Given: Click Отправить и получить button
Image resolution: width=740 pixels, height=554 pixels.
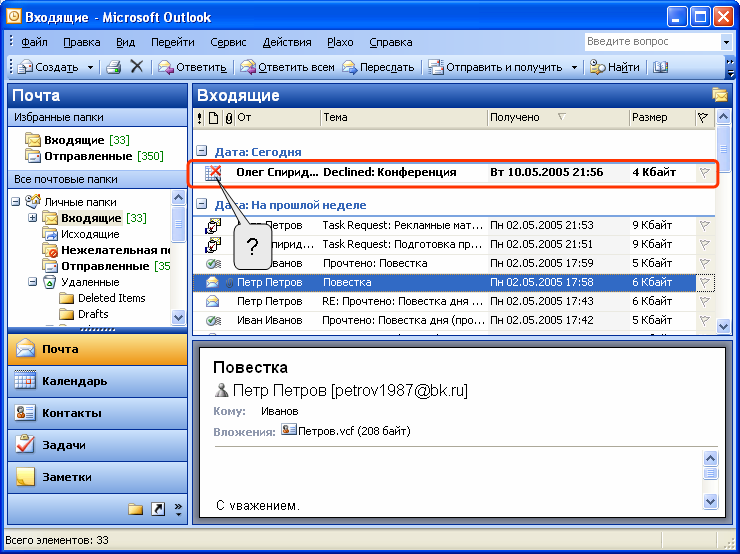Looking at the screenshot, I should (496, 67).
